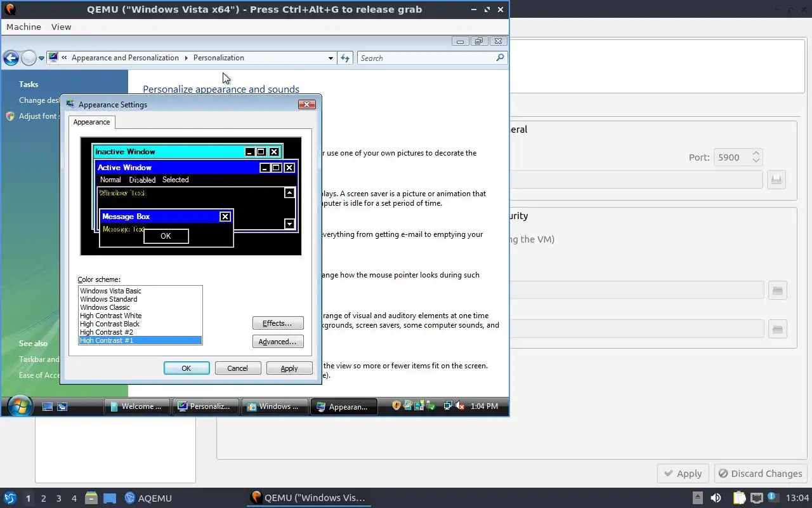Click the QEMU logo in title bar
Viewport: 812px width, 508px height.
pyautogui.click(x=10, y=10)
